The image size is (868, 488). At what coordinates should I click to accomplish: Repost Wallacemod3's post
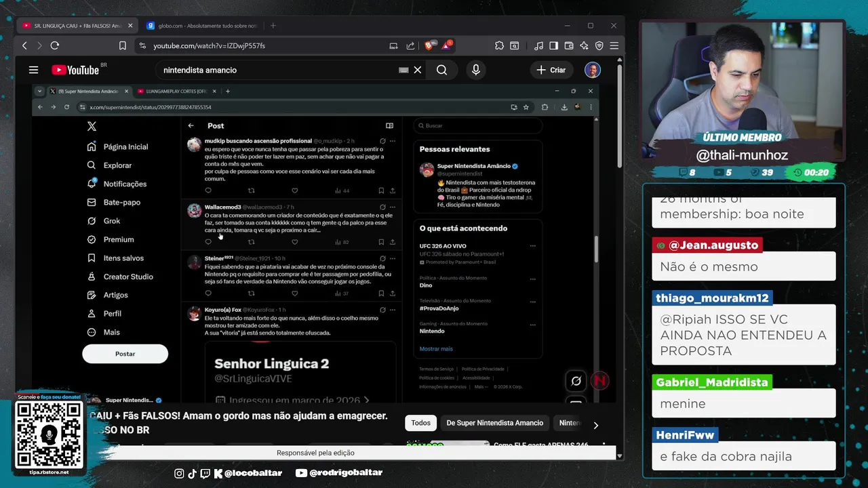[x=252, y=242]
